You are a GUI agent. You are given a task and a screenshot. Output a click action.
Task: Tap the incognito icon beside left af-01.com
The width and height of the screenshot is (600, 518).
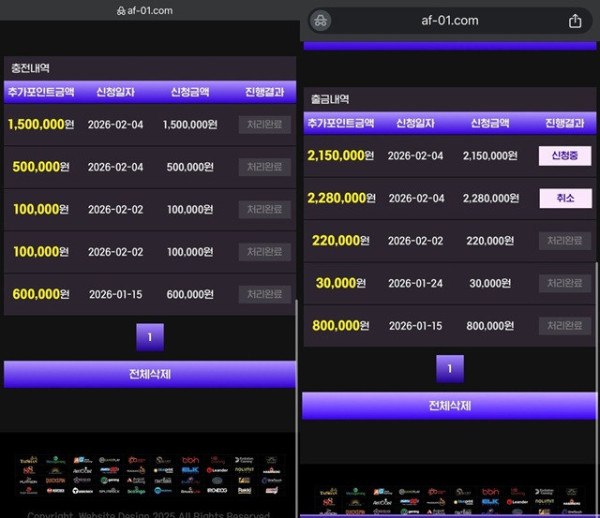coord(121,10)
